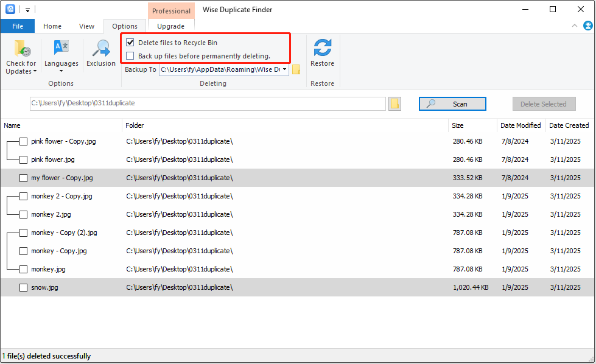Switch to the Home tab
This screenshot has width=596, height=364.
(52, 26)
